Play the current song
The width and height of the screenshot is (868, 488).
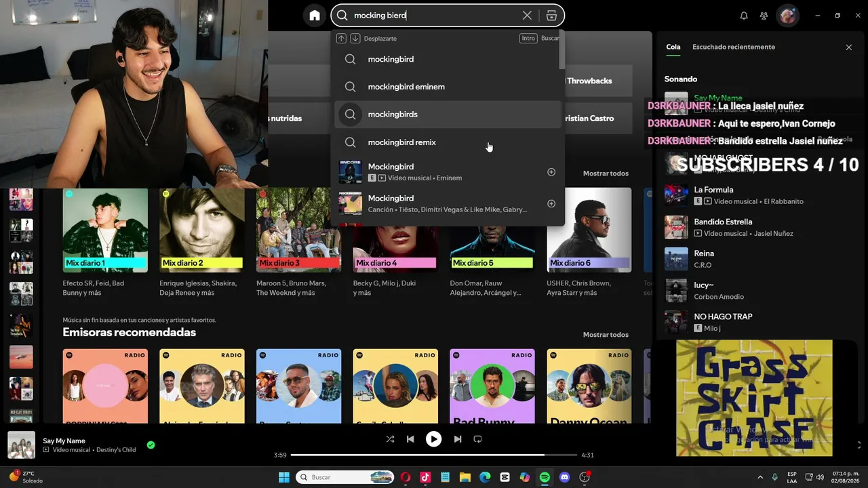pos(433,439)
